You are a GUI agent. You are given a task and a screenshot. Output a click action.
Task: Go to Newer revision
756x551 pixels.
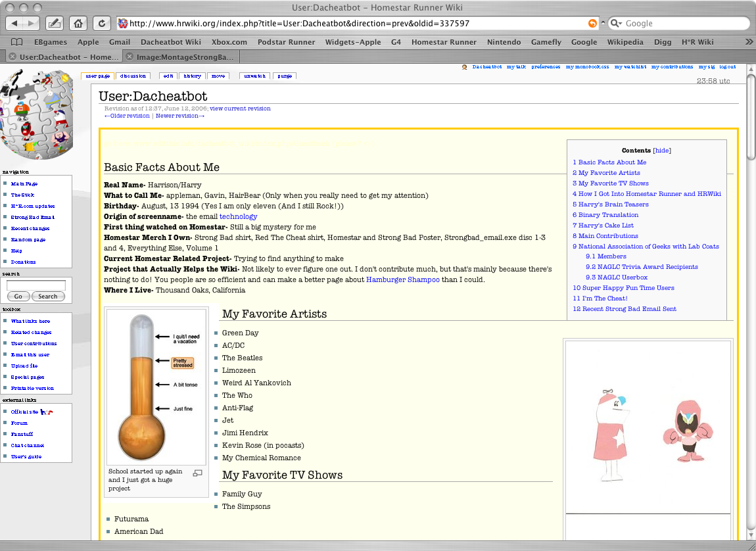(180, 116)
